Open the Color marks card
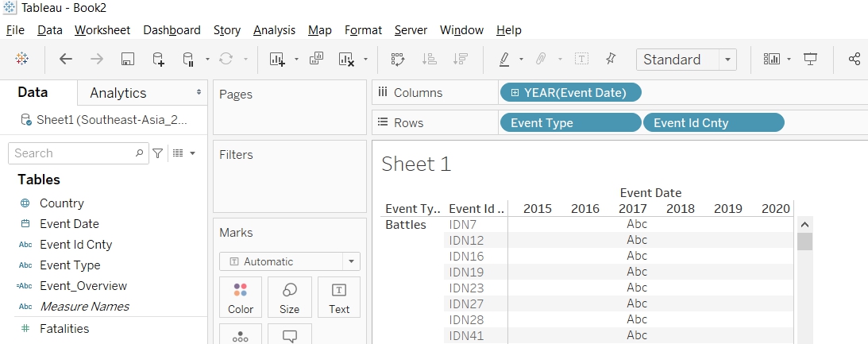Image resolution: width=868 pixels, height=344 pixels. [x=241, y=298]
